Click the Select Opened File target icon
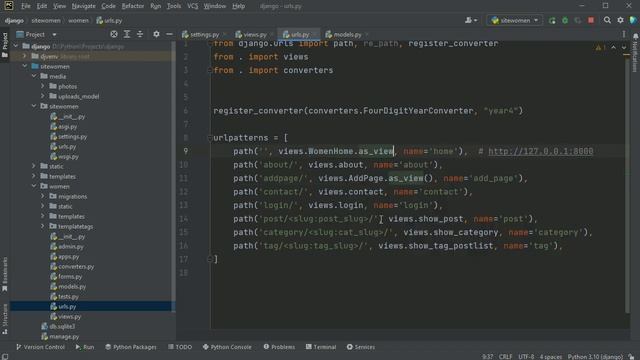Image resolution: width=640 pixels, height=360 pixels. pyautogui.click(x=114, y=35)
